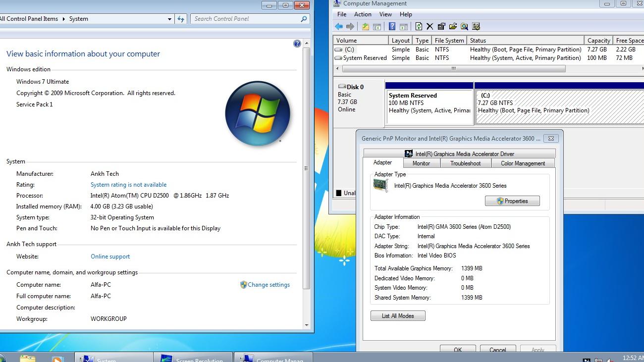
Task: Click the Up one level folder icon
Action: coord(366,27)
